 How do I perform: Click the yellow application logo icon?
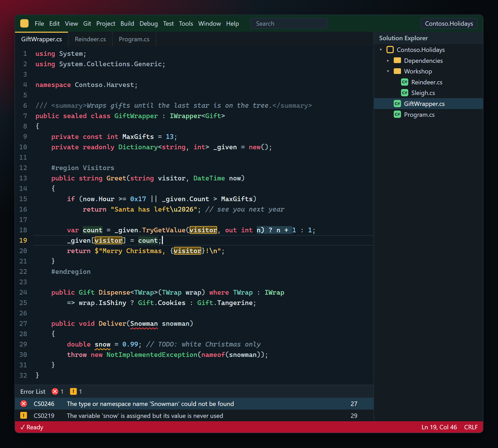pos(24,23)
